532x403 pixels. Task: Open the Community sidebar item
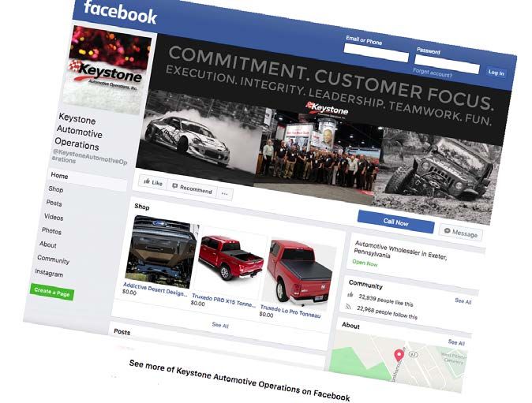point(53,259)
